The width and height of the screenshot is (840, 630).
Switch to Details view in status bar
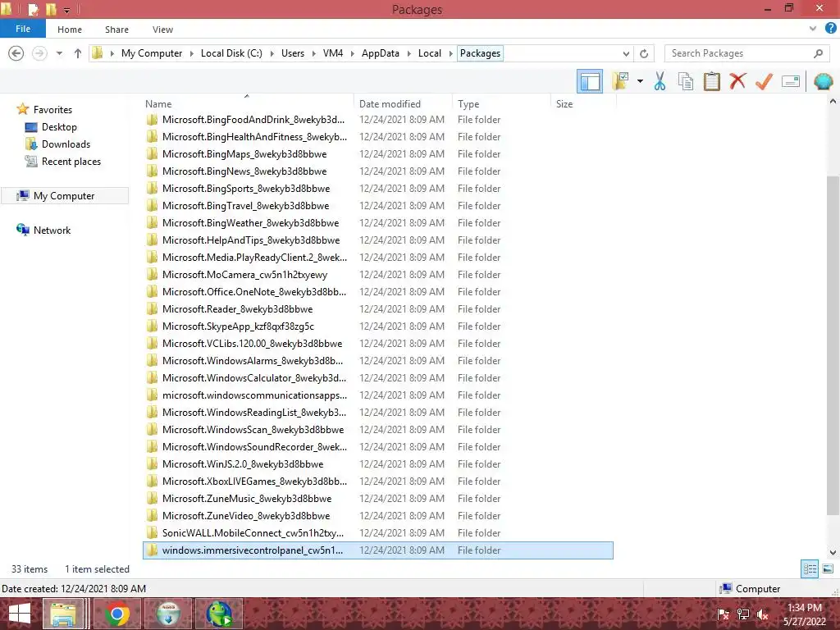point(810,569)
